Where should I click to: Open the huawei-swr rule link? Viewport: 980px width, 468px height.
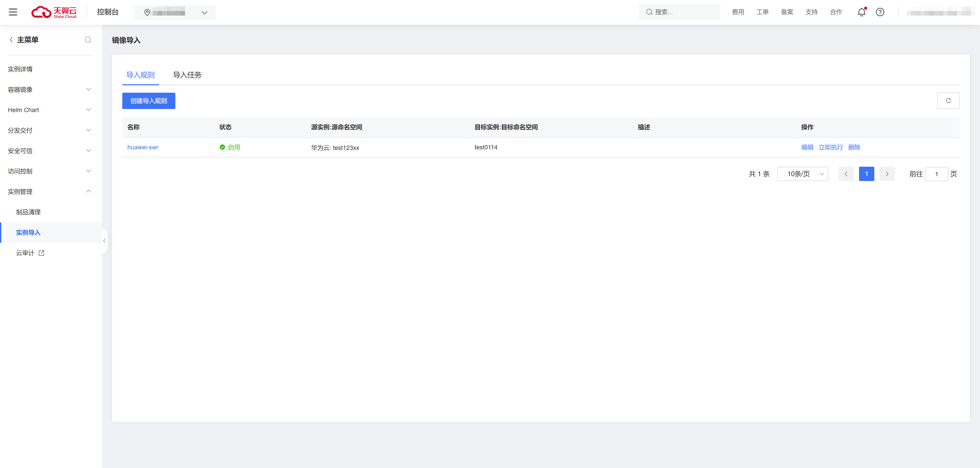[x=143, y=147]
